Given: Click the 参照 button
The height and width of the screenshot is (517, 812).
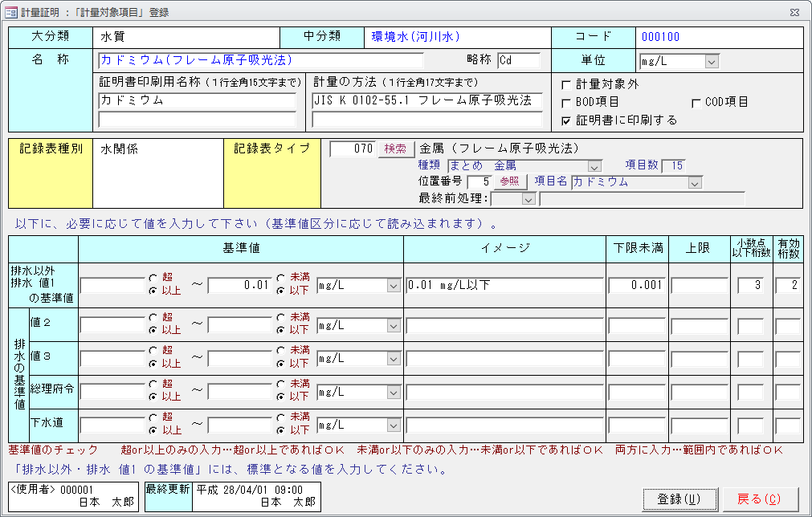Looking at the screenshot, I should [x=510, y=181].
